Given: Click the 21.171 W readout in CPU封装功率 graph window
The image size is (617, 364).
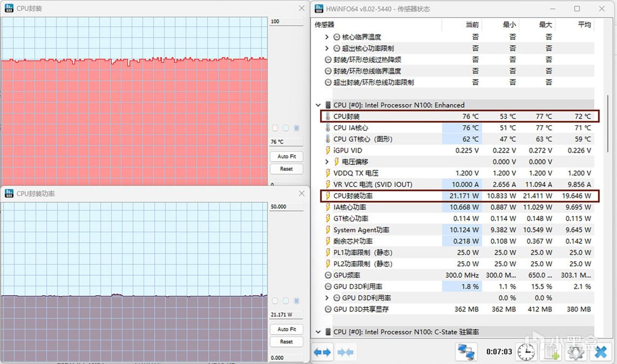Looking at the screenshot, I should [286, 315].
